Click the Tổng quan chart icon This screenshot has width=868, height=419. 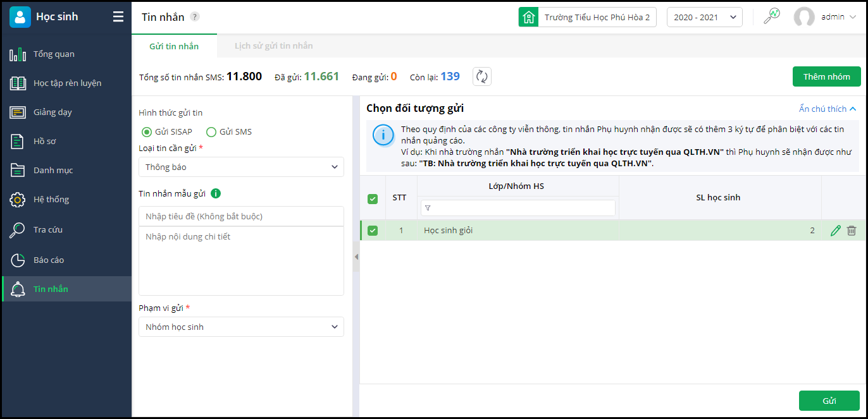click(18, 54)
